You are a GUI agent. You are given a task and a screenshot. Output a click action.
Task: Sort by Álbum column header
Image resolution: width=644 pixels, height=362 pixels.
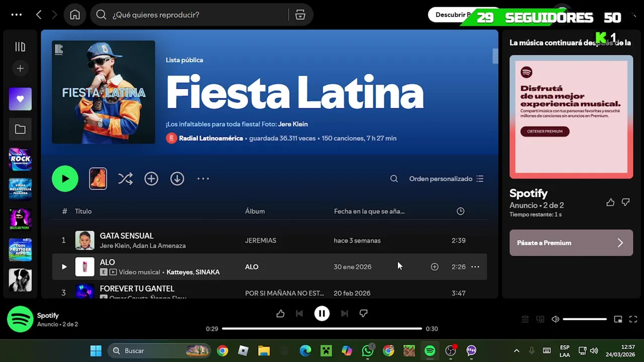tap(255, 211)
